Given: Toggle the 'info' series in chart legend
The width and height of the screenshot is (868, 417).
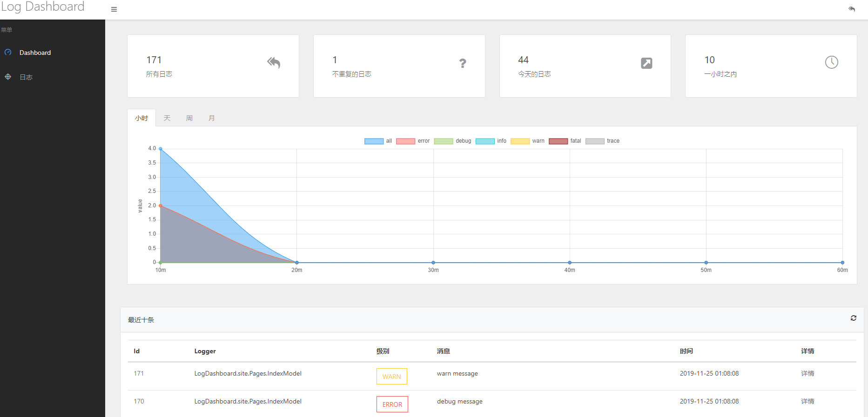Looking at the screenshot, I should 491,141.
